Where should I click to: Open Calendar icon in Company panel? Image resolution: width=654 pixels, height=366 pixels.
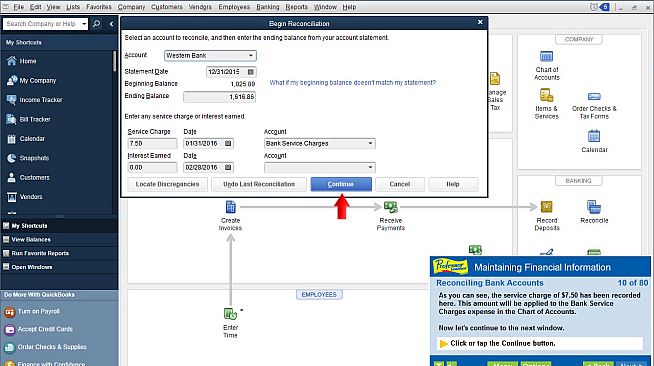pyautogui.click(x=594, y=136)
